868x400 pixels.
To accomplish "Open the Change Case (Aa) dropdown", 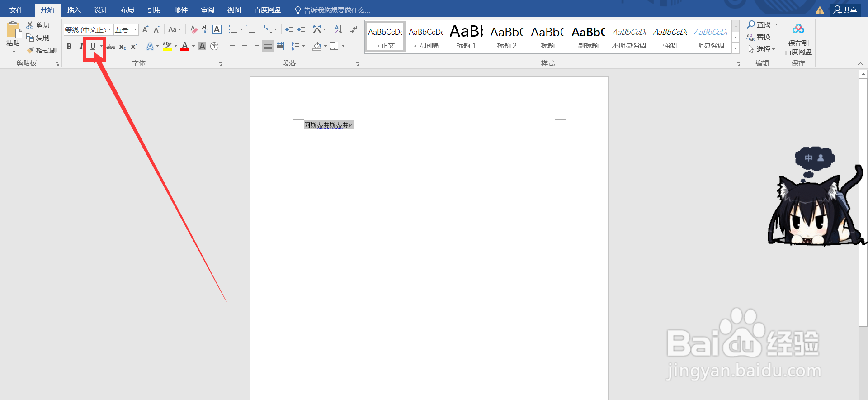I will 175,29.
